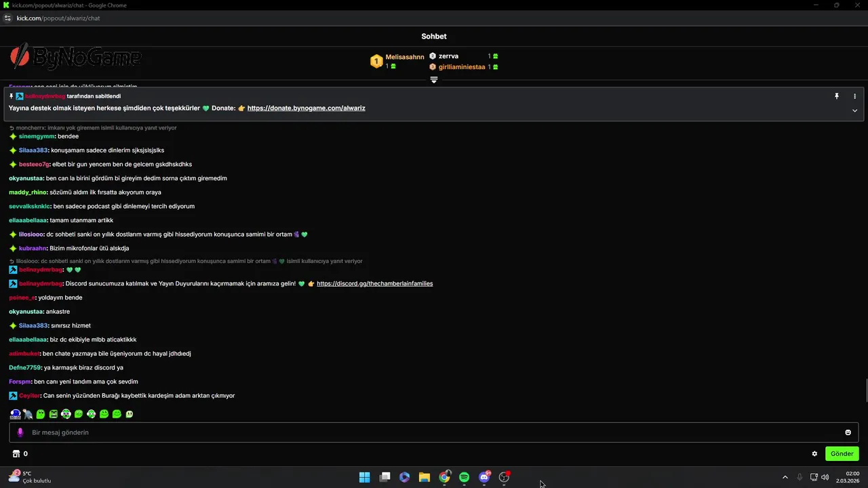
Task: Open Discord from the taskbar
Action: pyautogui.click(x=484, y=477)
